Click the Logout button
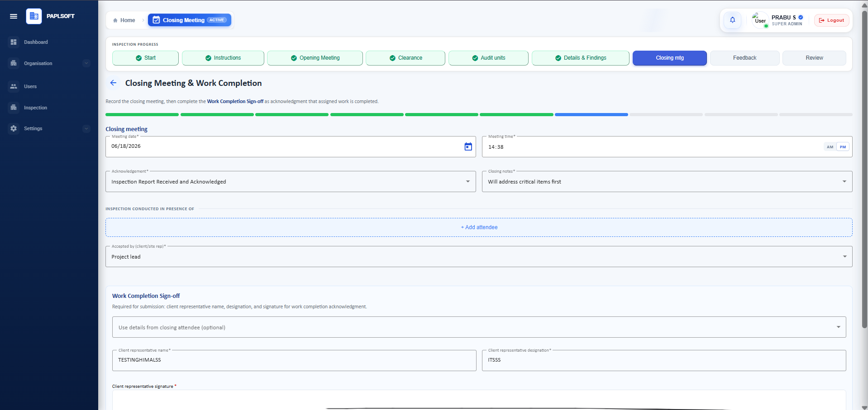 831,20
